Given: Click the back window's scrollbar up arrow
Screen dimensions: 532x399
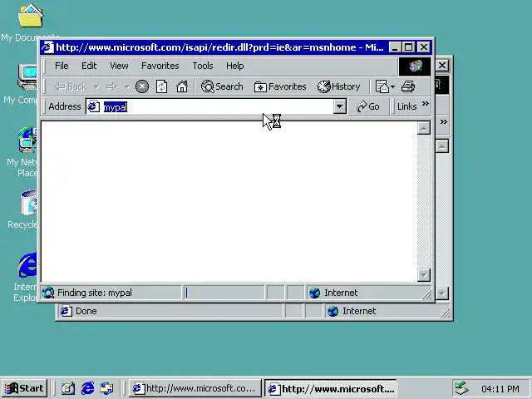Looking at the screenshot, I should pyautogui.click(x=442, y=146).
